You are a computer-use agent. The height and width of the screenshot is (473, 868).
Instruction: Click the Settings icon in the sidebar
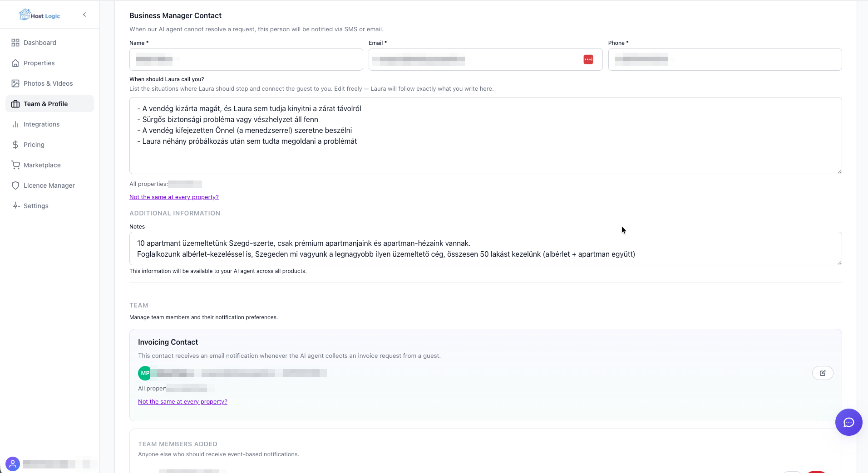[15, 206]
